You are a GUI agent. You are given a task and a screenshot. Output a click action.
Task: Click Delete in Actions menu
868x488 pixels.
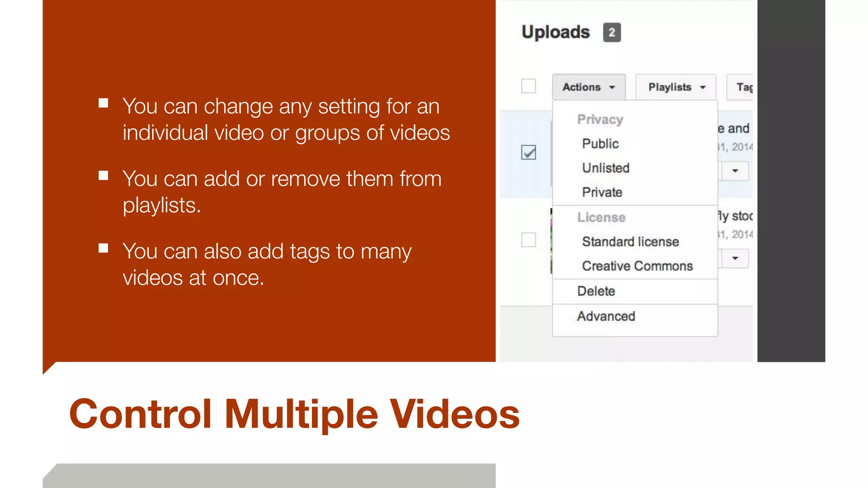[x=596, y=291]
